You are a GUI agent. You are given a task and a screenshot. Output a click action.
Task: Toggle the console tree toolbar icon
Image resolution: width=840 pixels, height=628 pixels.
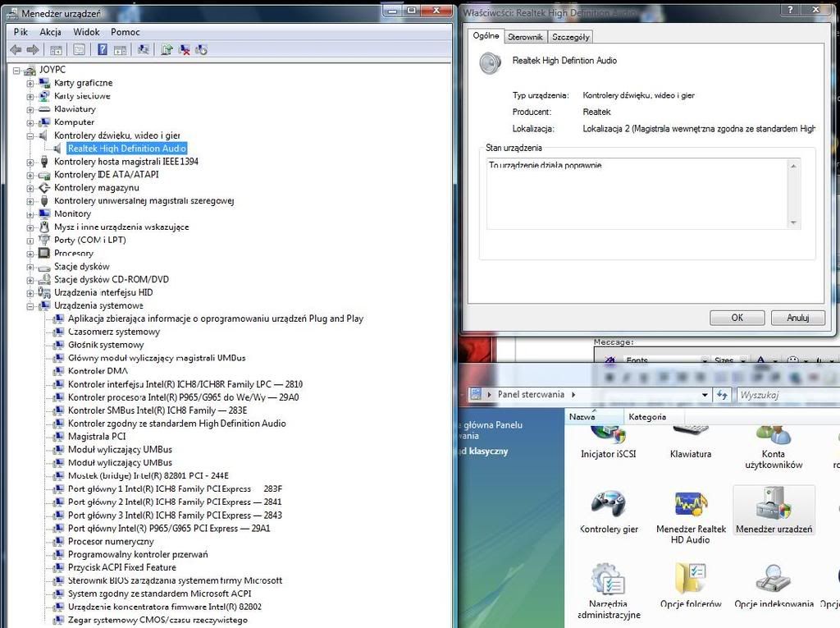click(56, 50)
